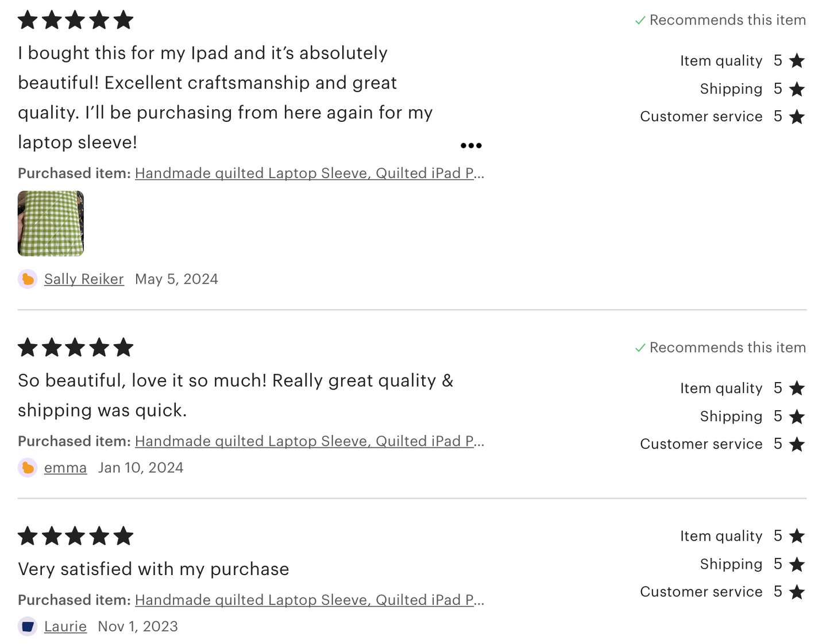Open the green gingham review photo
Viewport: 830px width, 644px height.
pyautogui.click(x=51, y=223)
